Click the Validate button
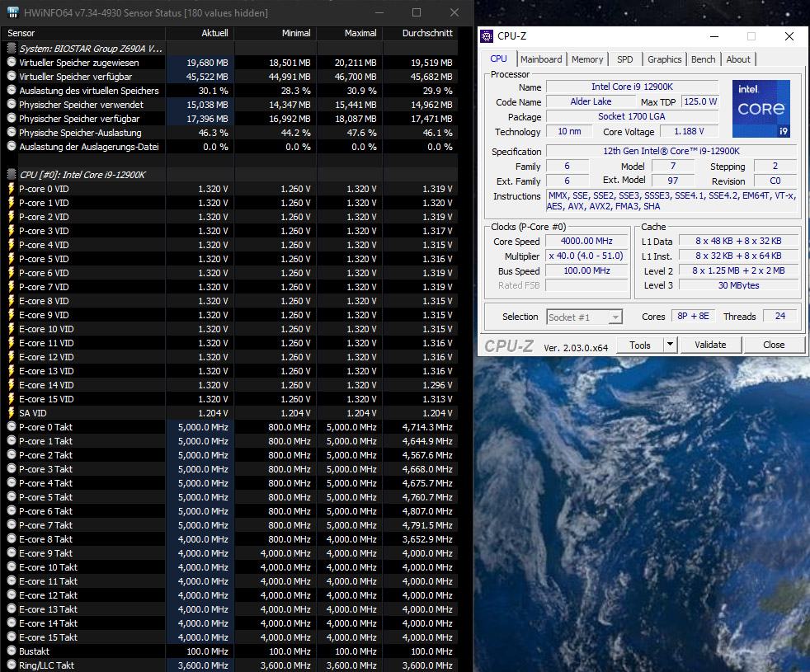 [x=710, y=345]
